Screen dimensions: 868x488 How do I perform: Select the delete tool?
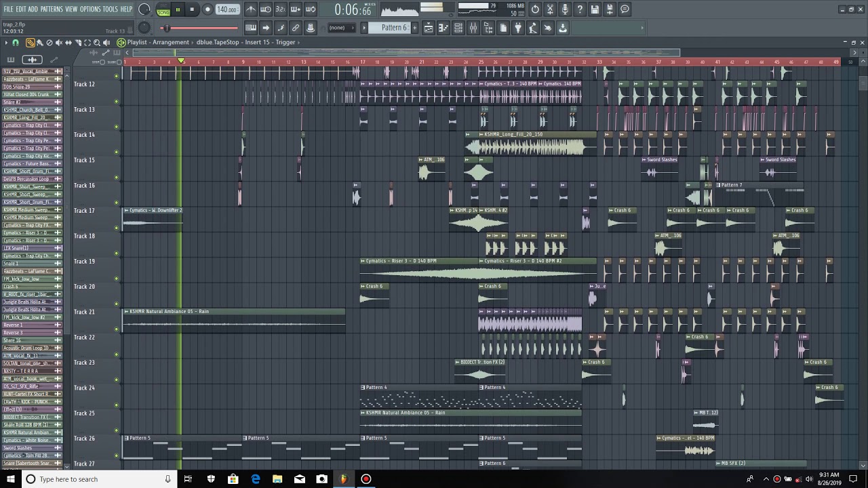click(50, 43)
